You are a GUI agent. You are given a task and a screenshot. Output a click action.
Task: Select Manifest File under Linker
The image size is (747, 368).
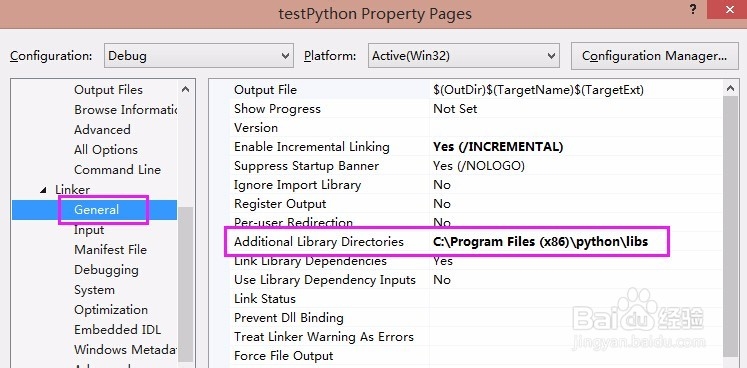click(110, 250)
